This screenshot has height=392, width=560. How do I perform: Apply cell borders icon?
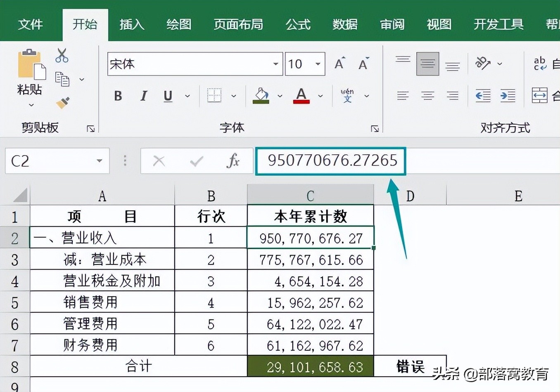tap(214, 96)
